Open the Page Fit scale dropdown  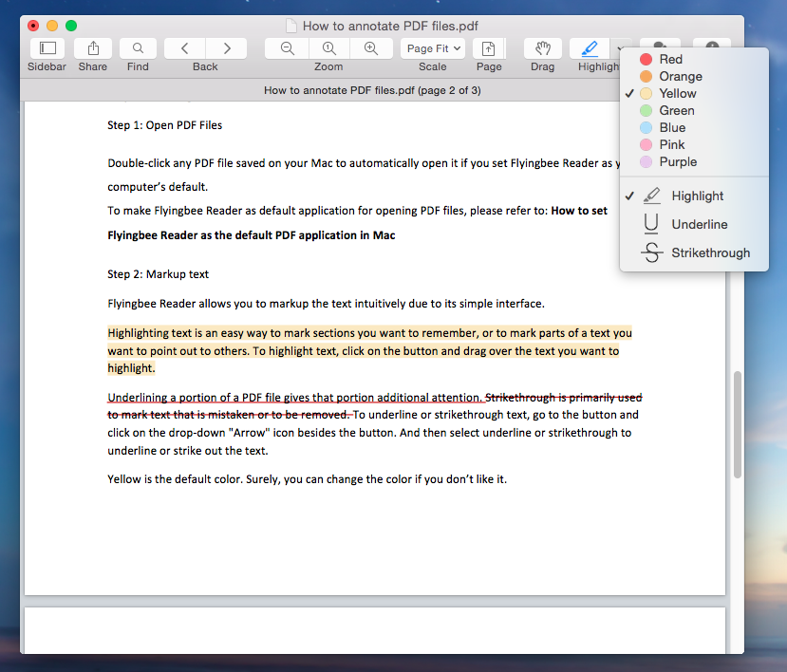433,48
